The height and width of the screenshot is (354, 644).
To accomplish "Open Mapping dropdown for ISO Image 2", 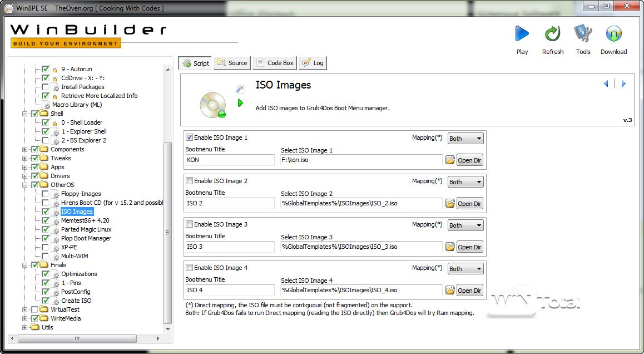I will 465,181.
